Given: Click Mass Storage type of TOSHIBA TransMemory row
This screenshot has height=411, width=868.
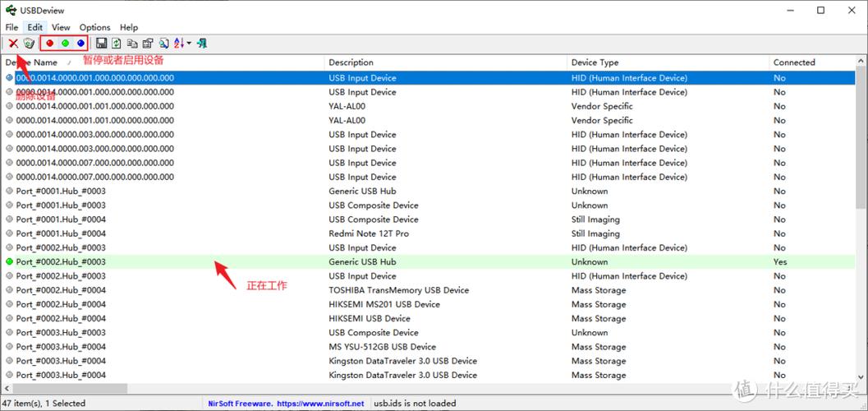Looking at the screenshot, I should (599, 289).
